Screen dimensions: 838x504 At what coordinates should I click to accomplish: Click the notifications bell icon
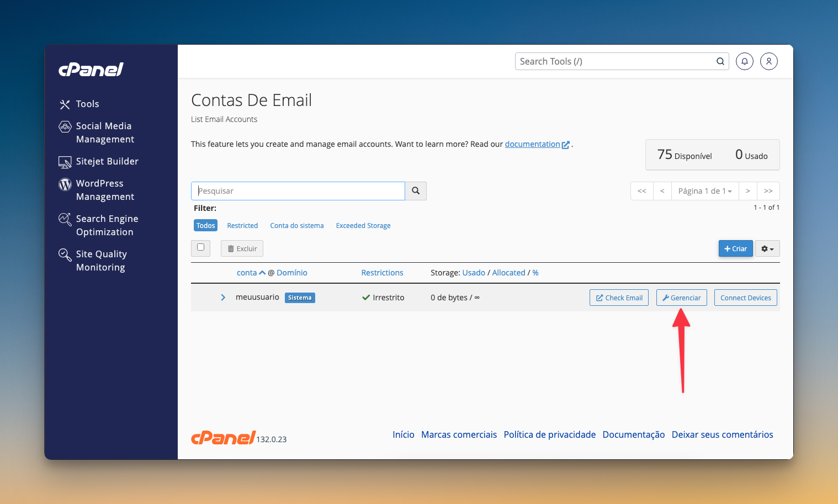click(x=744, y=61)
